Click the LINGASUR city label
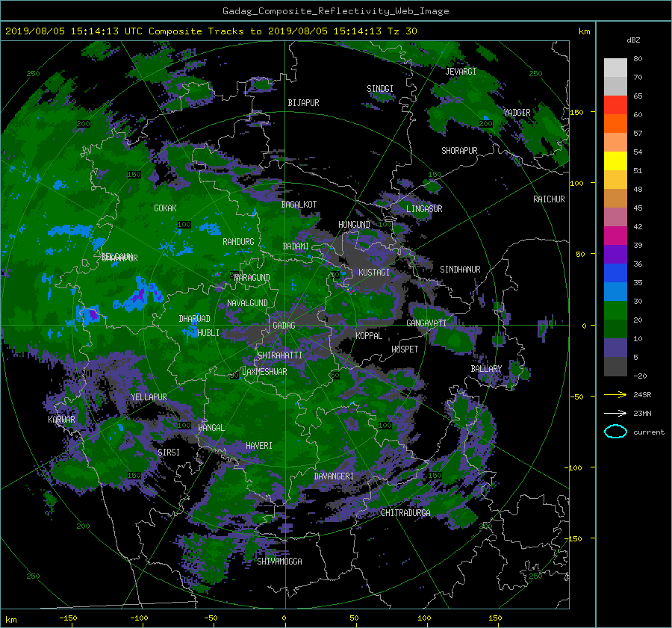 coord(424,209)
